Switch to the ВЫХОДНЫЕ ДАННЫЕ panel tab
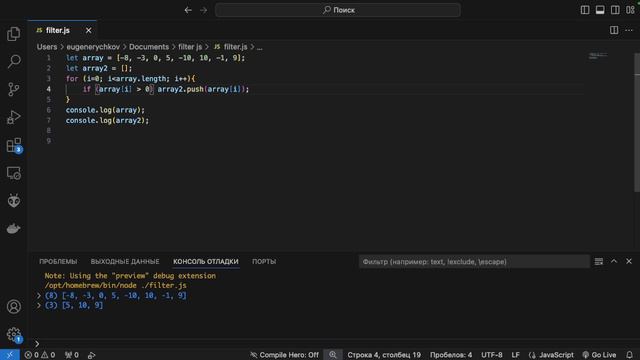Image resolution: width=640 pixels, height=360 pixels. 125,262
